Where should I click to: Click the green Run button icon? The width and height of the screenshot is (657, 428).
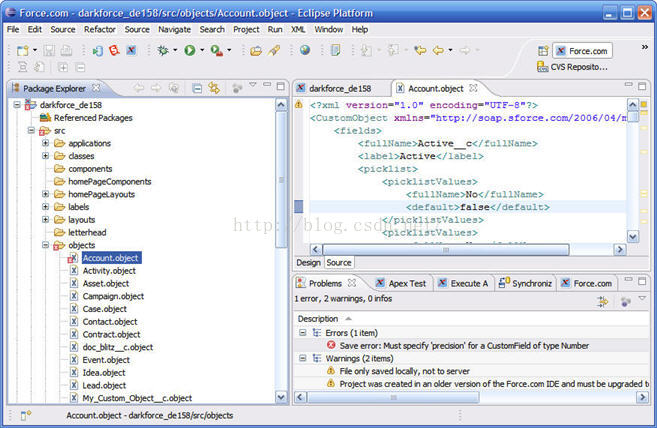click(x=190, y=50)
